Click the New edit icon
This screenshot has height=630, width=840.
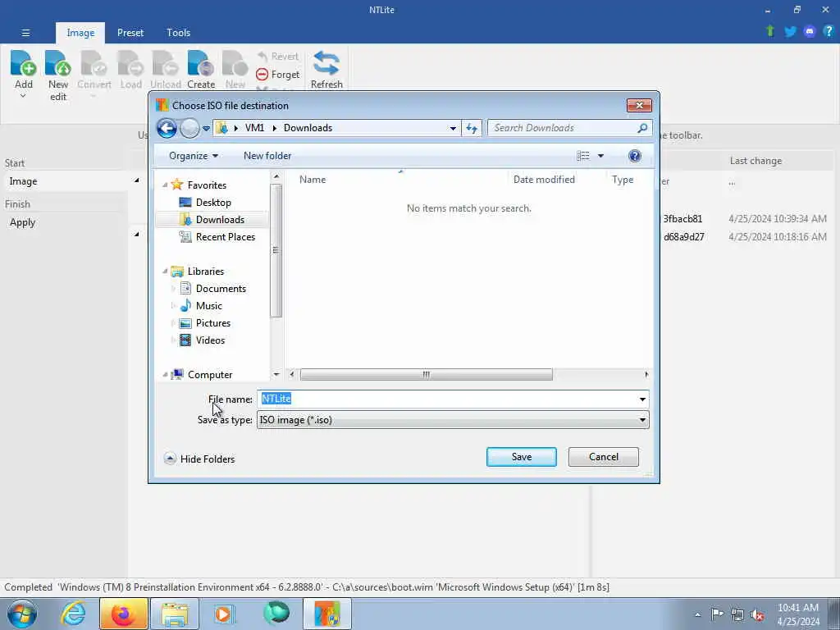(x=58, y=63)
